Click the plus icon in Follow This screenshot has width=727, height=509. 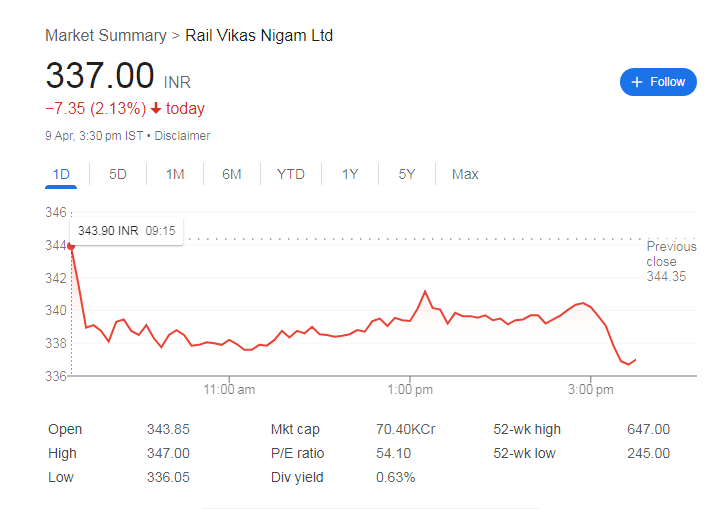point(637,82)
